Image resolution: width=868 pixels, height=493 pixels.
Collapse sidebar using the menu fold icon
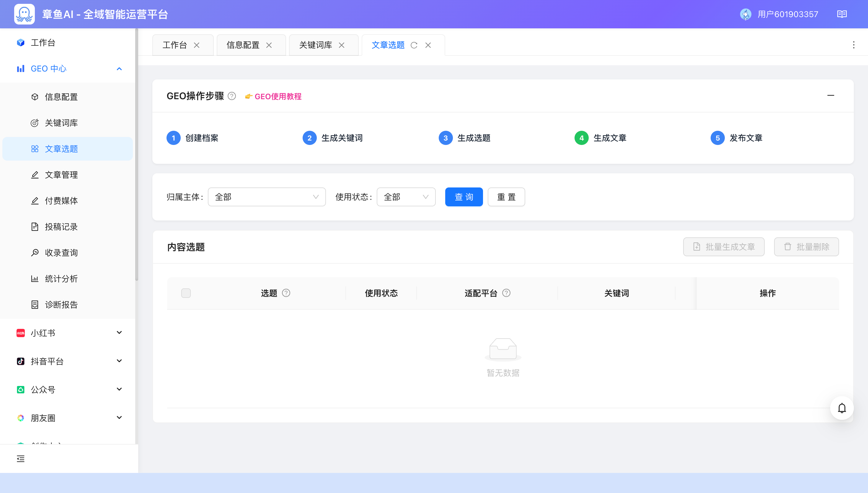click(21, 458)
